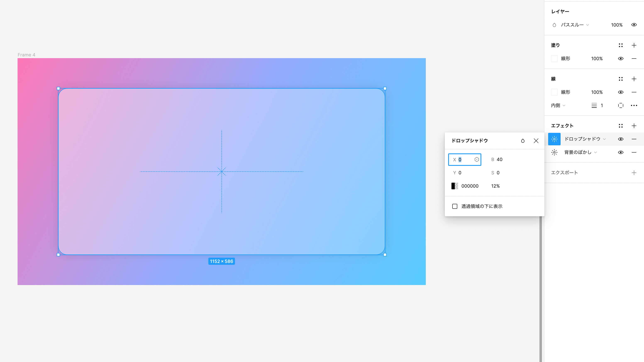Viewport: 644px width, 362px height.
Task: Click the 1152 × 586 size badge
Action: click(x=221, y=261)
